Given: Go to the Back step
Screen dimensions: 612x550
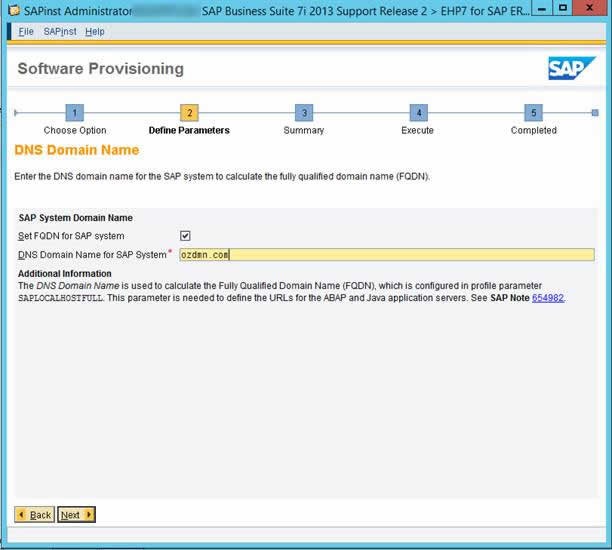Looking at the screenshot, I should [34, 515].
